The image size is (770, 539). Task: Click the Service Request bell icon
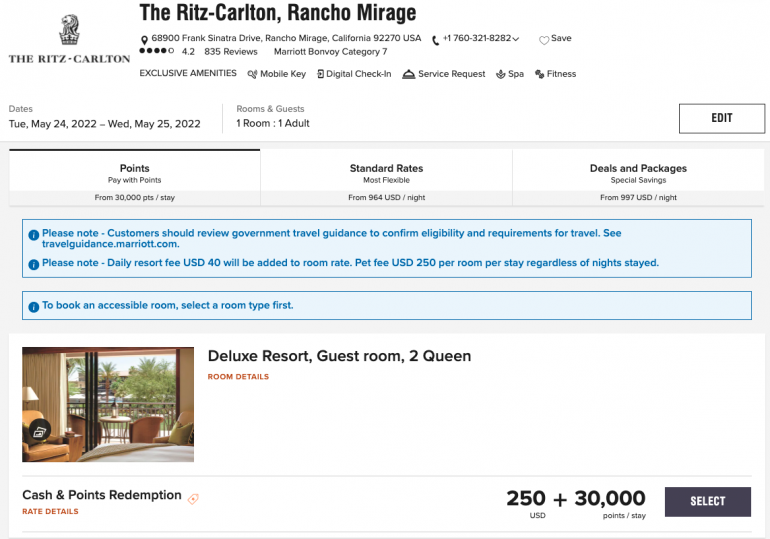coord(408,74)
